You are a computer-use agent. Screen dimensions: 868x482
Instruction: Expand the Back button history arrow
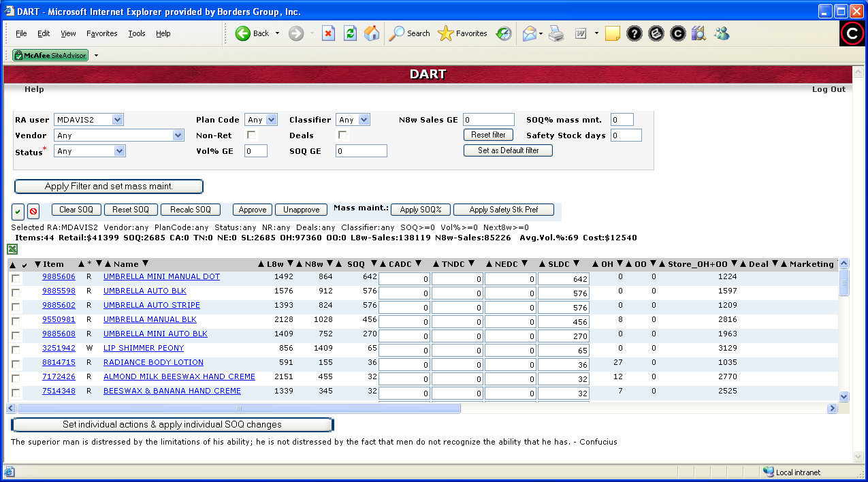coord(277,33)
